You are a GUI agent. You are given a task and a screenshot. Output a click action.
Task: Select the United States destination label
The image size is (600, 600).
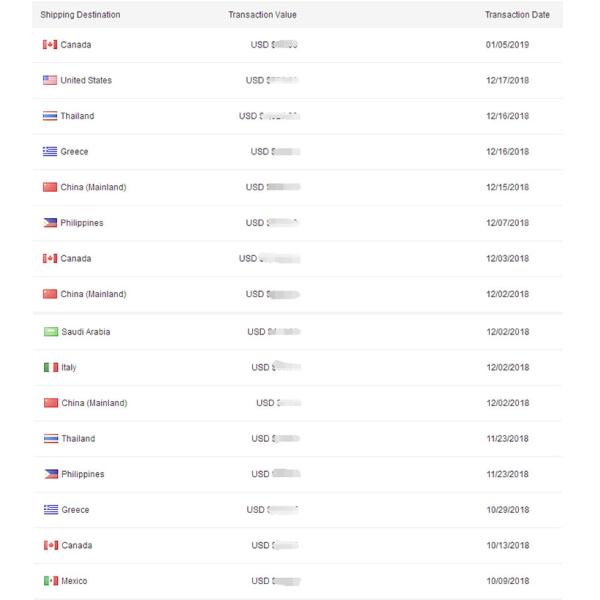[x=86, y=81]
